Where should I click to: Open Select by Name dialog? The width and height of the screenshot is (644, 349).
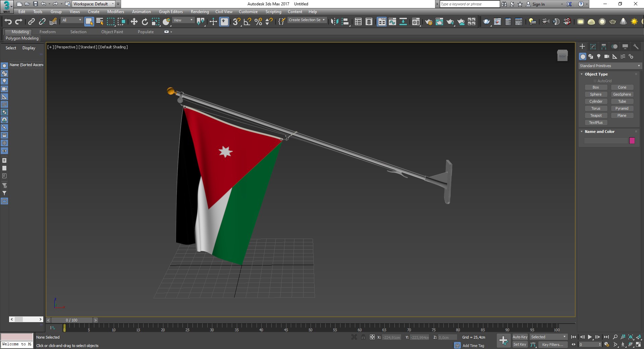100,22
